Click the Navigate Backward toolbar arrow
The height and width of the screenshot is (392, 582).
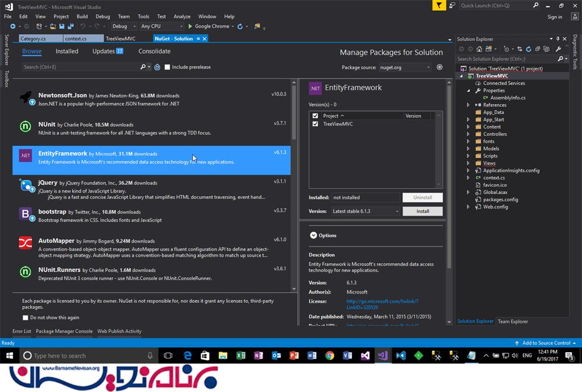coord(13,26)
